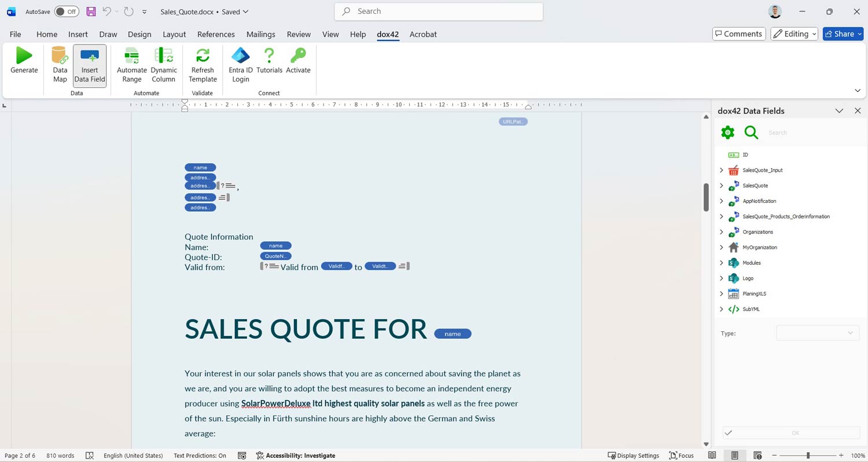This screenshot has width=868, height=462.
Task: Open the Review tab
Action: (x=299, y=34)
